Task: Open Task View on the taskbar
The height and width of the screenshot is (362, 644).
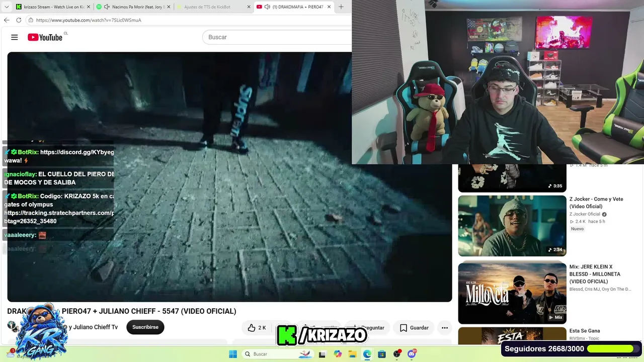Action: [322, 354]
